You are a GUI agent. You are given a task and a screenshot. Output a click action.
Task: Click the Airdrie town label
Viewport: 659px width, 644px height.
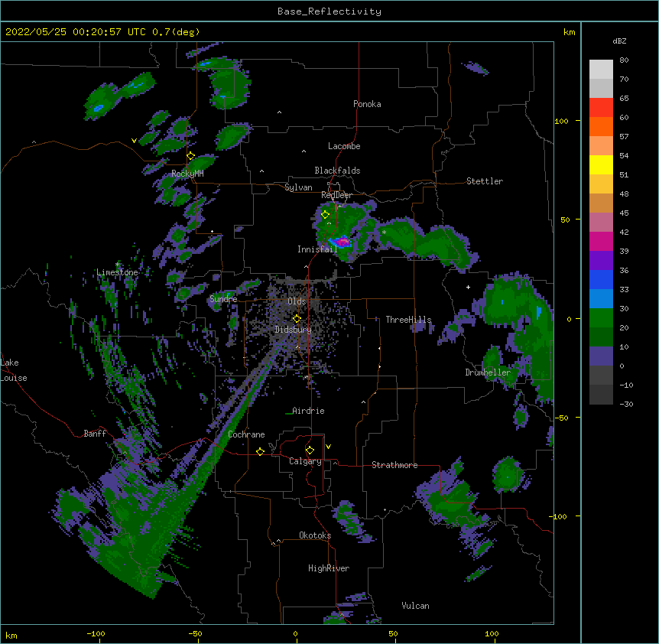point(308,411)
